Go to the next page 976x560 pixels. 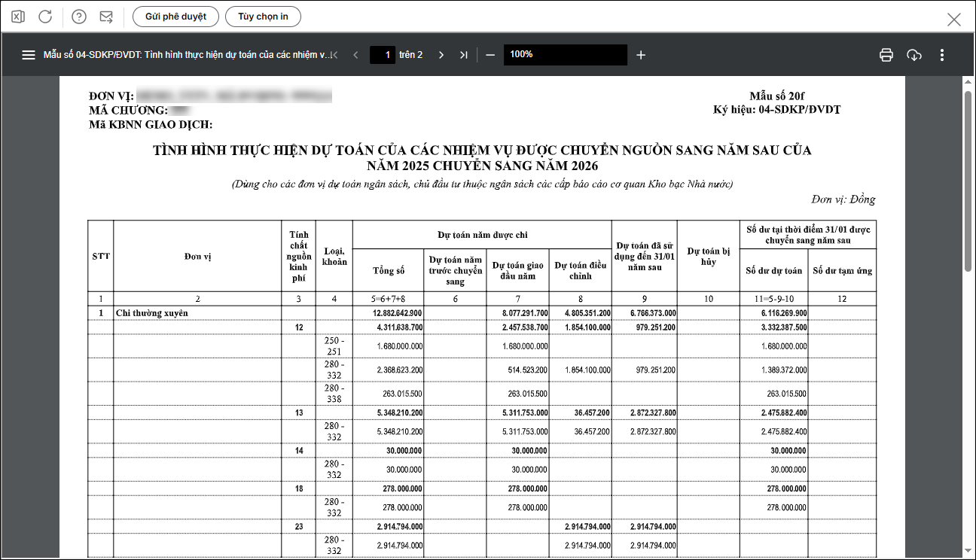(x=441, y=55)
